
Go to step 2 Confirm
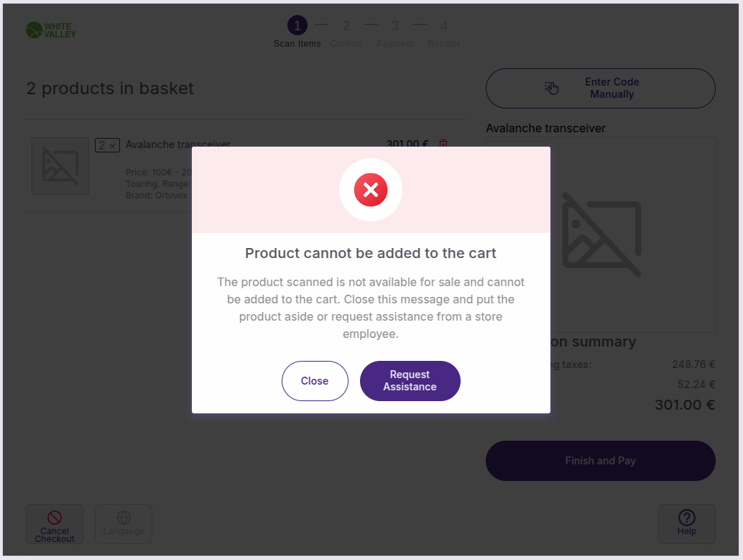coord(346,27)
